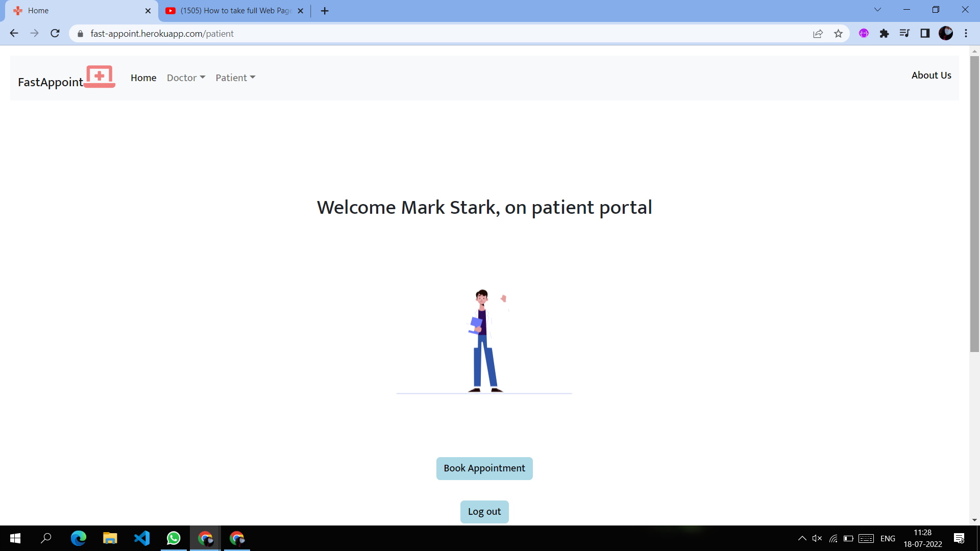Select Home in the navigation bar

[143, 78]
